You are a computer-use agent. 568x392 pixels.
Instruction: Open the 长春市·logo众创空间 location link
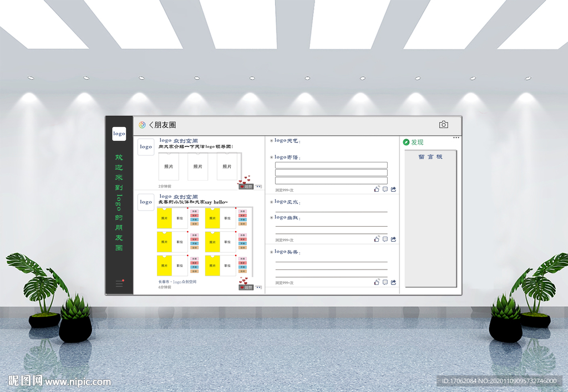point(177,282)
